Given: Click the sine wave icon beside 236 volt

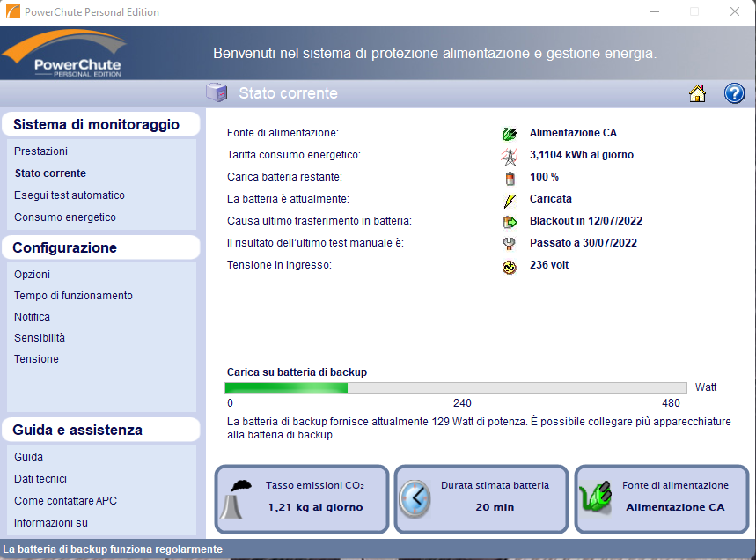Looking at the screenshot, I should [x=510, y=267].
